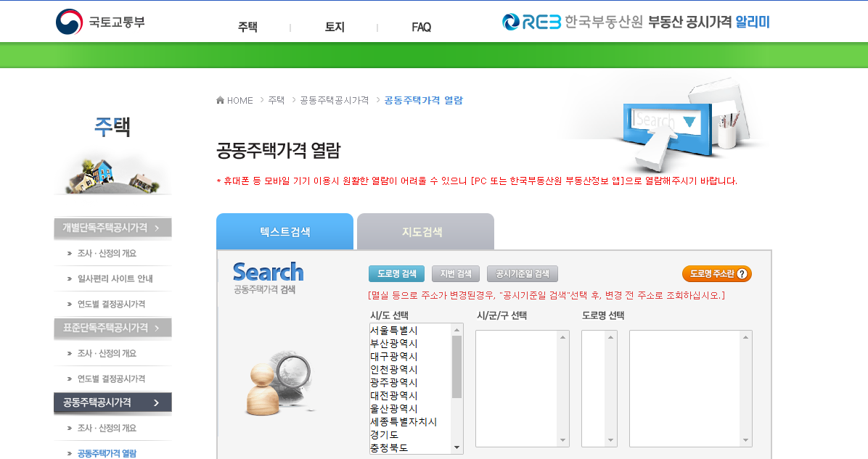Screen dimensions: 868x459
Task: Switch to the 지도검색 tab
Action: click(425, 231)
